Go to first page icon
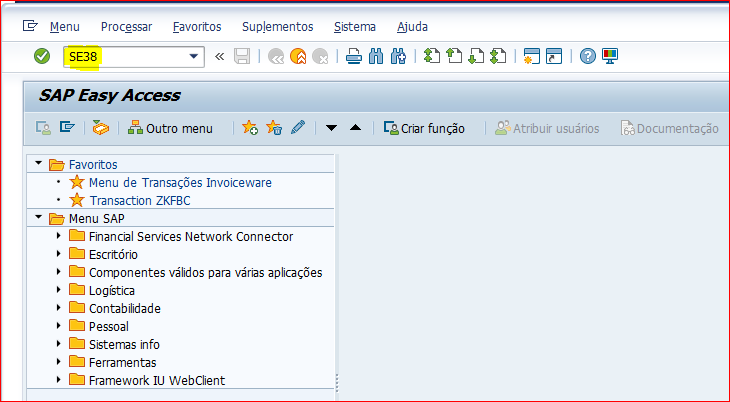 (432, 56)
